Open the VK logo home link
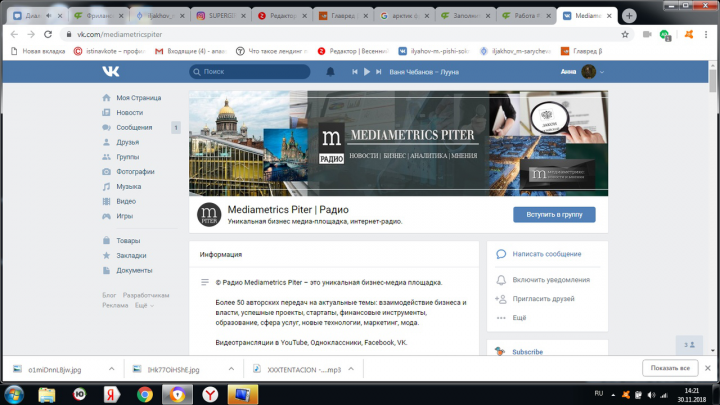This screenshot has height=405, width=720. [x=111, y=72]
